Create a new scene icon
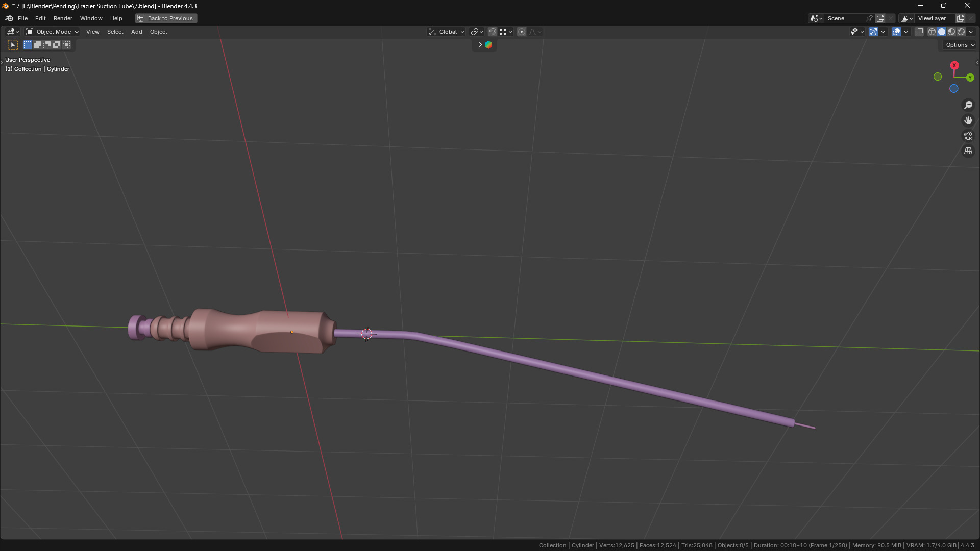The width and height of the screenshot is (980, 551). (x=880, y=18)
